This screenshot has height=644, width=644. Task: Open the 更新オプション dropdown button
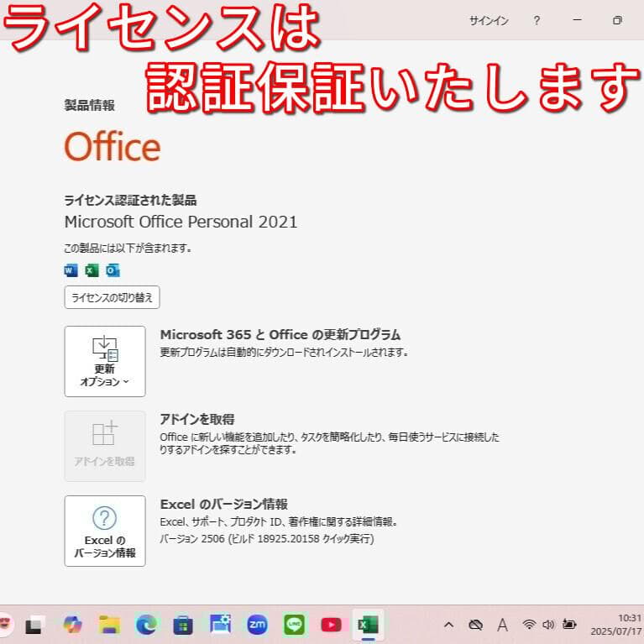[x=105, y=361]
